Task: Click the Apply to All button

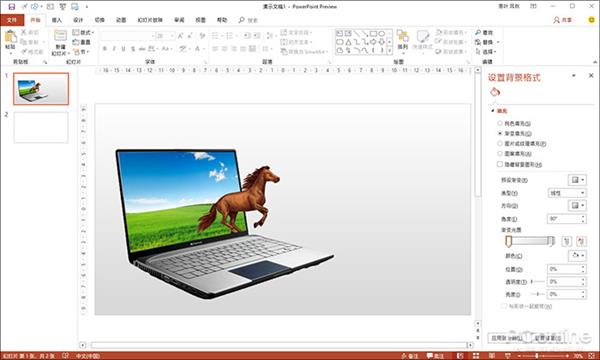Action: (x=507, y=338)
